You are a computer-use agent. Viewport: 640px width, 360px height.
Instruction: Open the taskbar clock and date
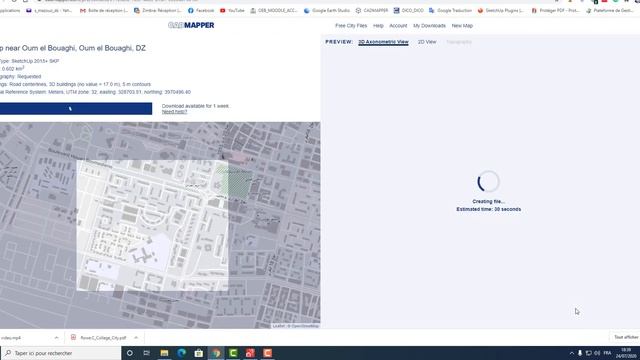(x=626, y=353)
